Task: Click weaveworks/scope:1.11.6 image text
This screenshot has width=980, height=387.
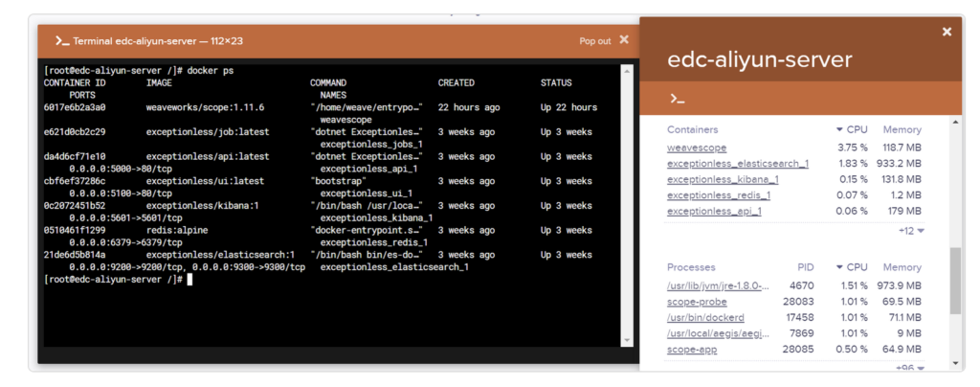Action: 205,107
